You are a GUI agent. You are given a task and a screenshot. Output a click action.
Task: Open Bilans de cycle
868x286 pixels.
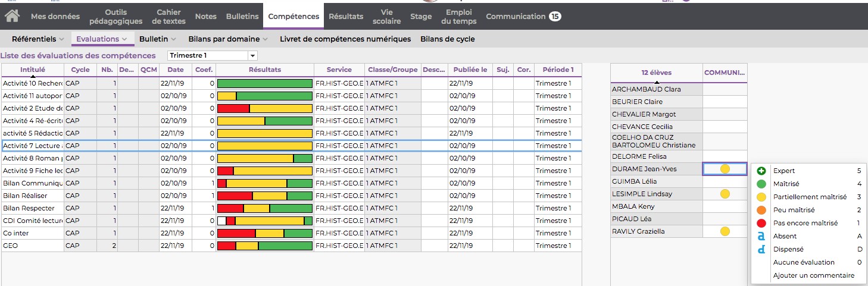pyautogui.click(x=448, y=39)
